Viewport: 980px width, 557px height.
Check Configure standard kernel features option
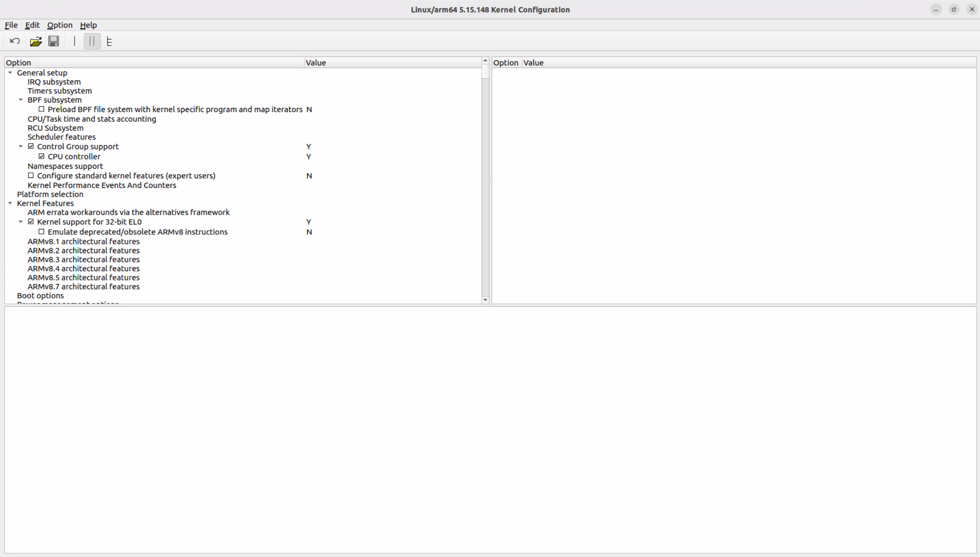31,176
